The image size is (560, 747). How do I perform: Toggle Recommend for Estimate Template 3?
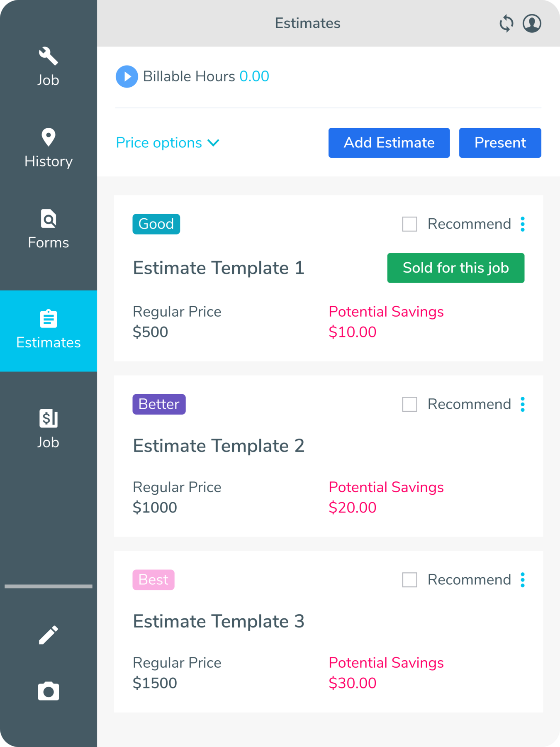point(409,580)
